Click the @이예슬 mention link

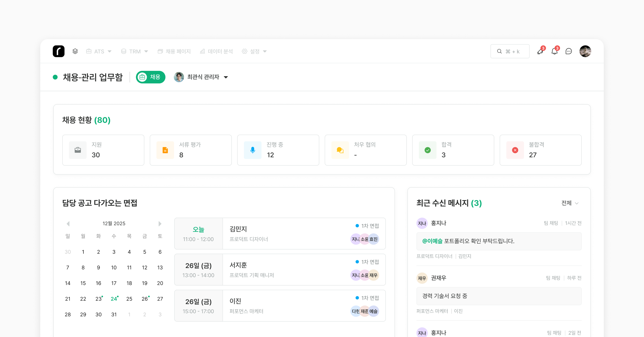[x=432, y=241]
